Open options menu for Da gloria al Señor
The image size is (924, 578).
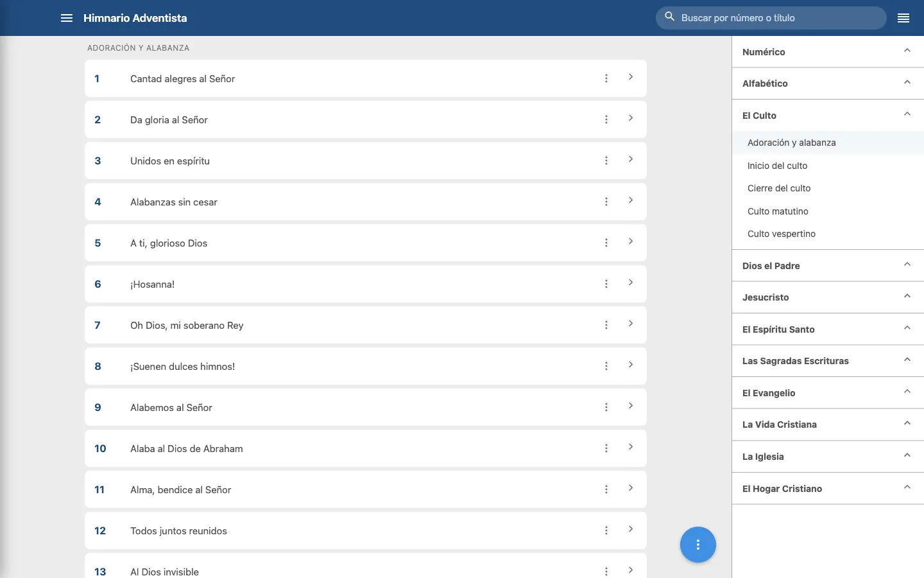606,119
